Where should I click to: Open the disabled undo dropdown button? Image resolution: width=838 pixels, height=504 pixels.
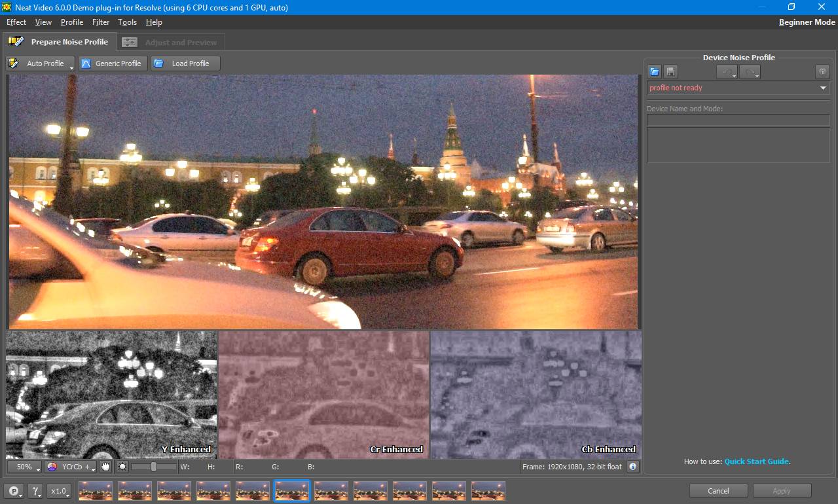(x=727, y=72)
